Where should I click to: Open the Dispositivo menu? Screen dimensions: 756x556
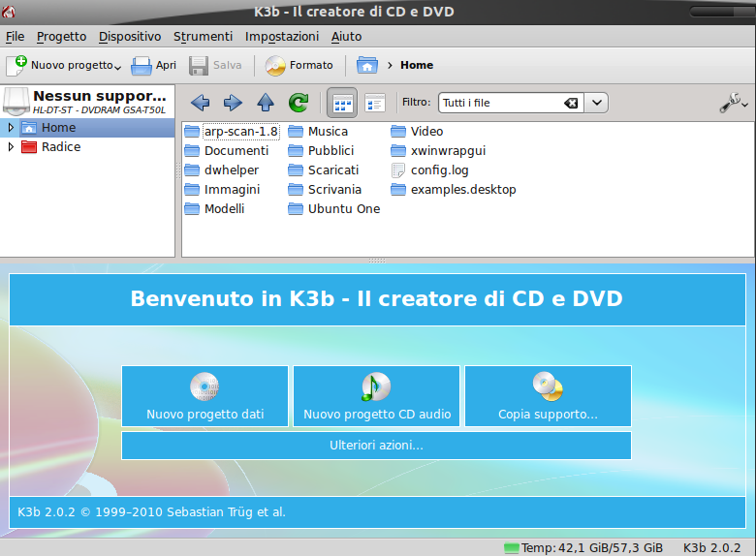[x=130, y=37]
